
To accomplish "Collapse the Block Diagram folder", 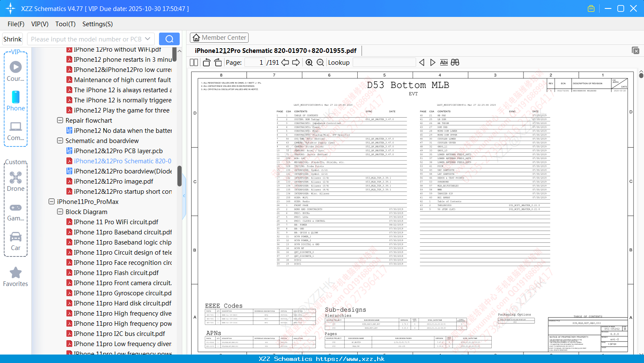I will [60, 212].
